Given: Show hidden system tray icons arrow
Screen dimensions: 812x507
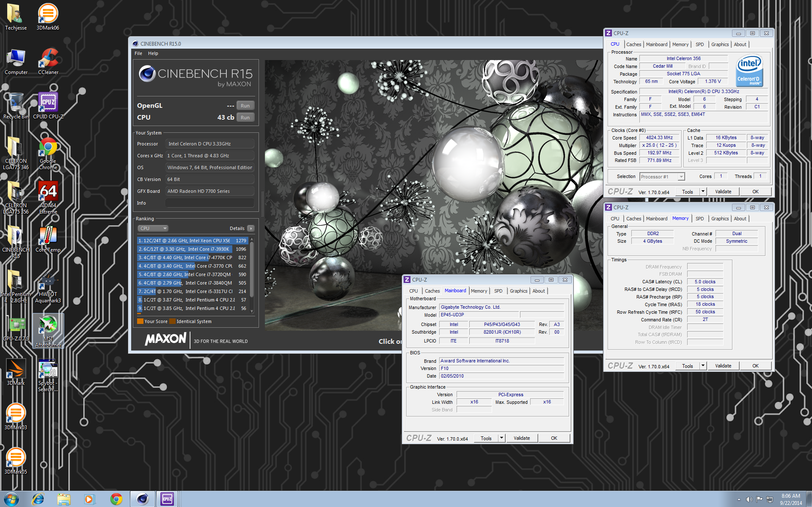Looking at the screenshot, I should point(739,499).
